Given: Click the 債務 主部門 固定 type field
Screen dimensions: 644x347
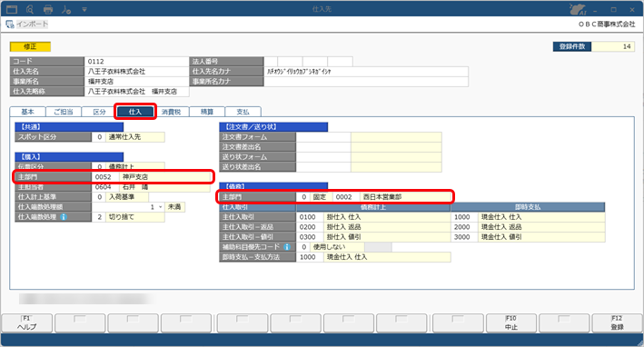Looking at the screenshot, I should tap(321, 197).
